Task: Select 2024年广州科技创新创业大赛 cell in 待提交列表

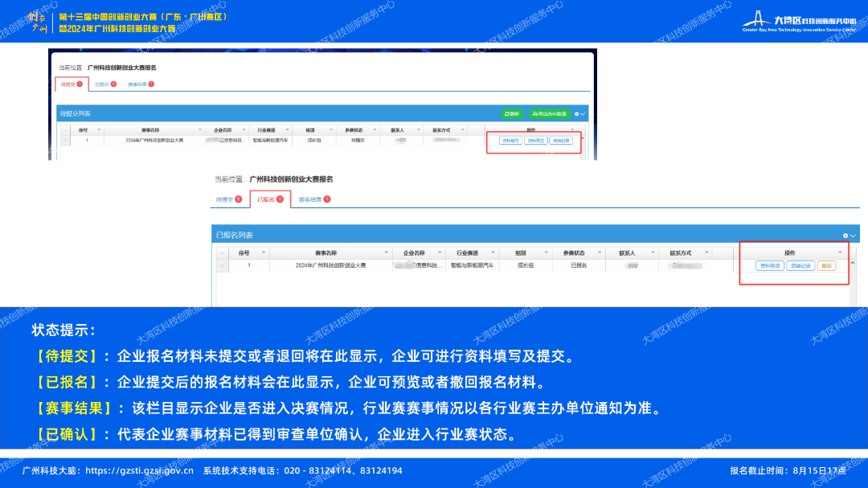Action: click(154, 141)
